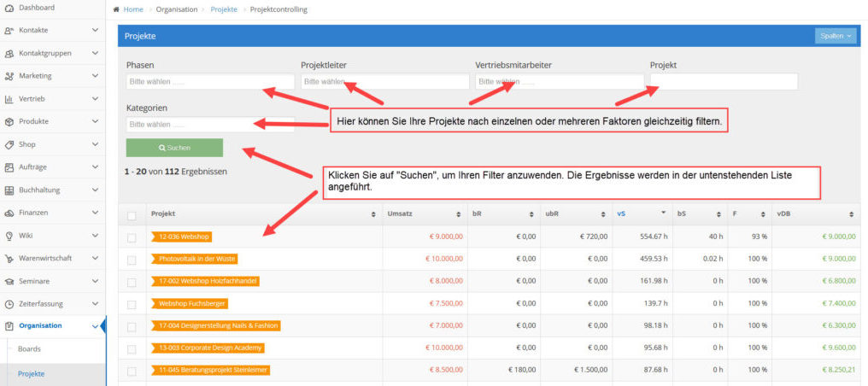Click the Seminare graduation cap icon
This screenshot has width=868, height=386.
click(x=9, y=282)
